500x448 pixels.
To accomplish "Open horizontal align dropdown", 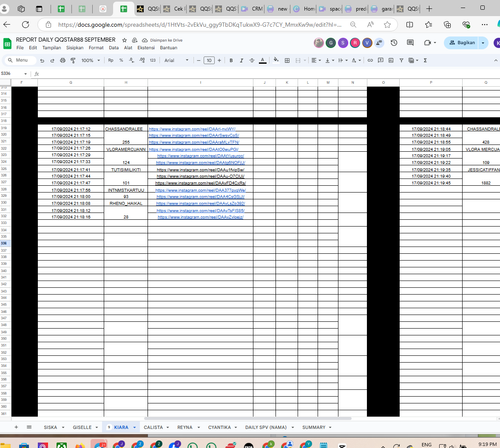I will coord(316,60).
